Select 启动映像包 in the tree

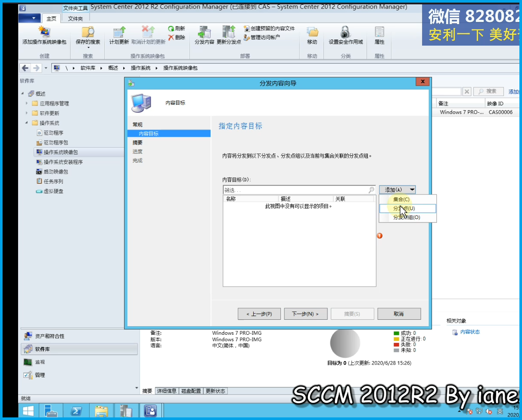click(53, 172)
